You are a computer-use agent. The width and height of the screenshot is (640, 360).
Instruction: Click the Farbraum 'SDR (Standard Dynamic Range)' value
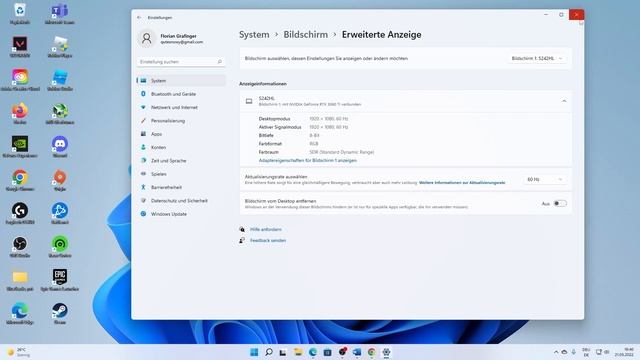(x=342, y=152)
